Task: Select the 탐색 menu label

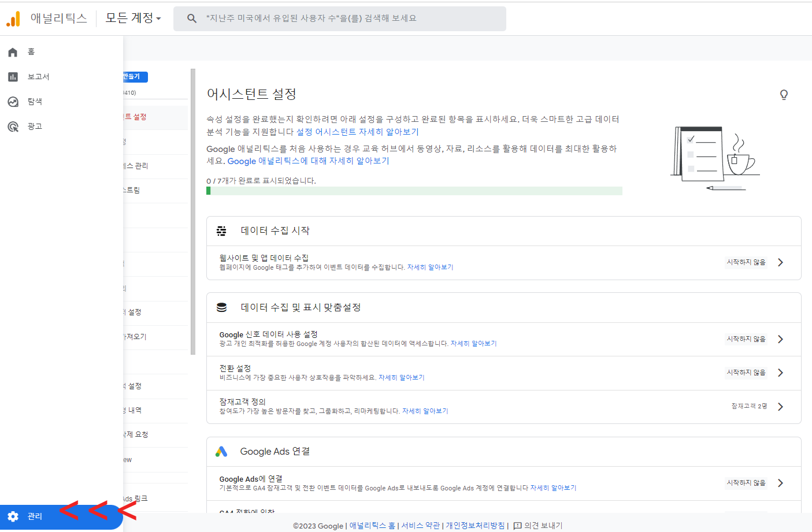Action: (x=35, y=102)
